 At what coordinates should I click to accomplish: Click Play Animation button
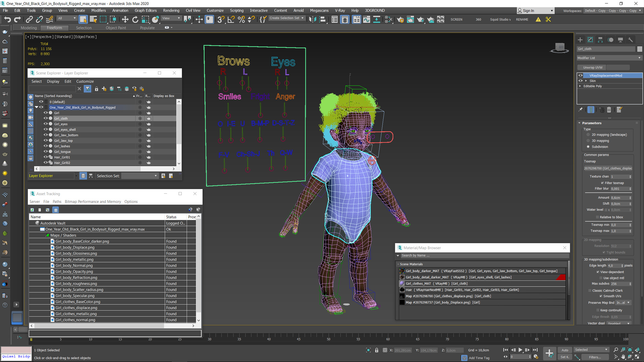click(x=521, y=350)
